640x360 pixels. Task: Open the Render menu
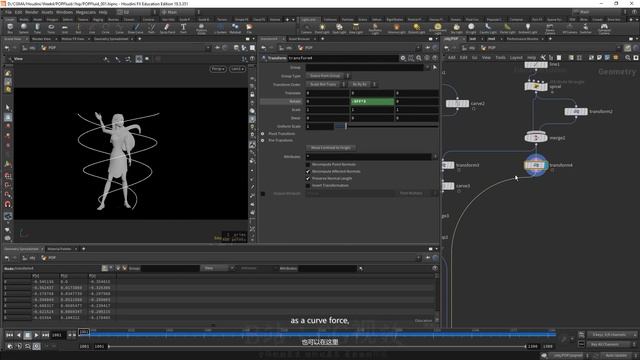click(x=31, y=12)
